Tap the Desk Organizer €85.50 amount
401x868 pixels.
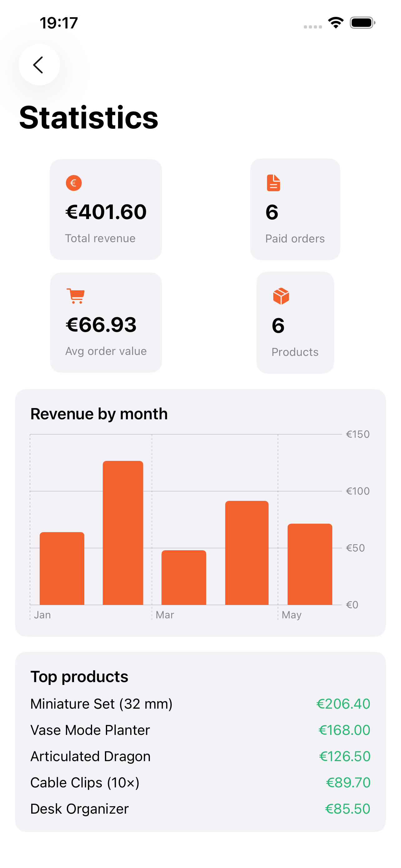(x=348, y=809)
